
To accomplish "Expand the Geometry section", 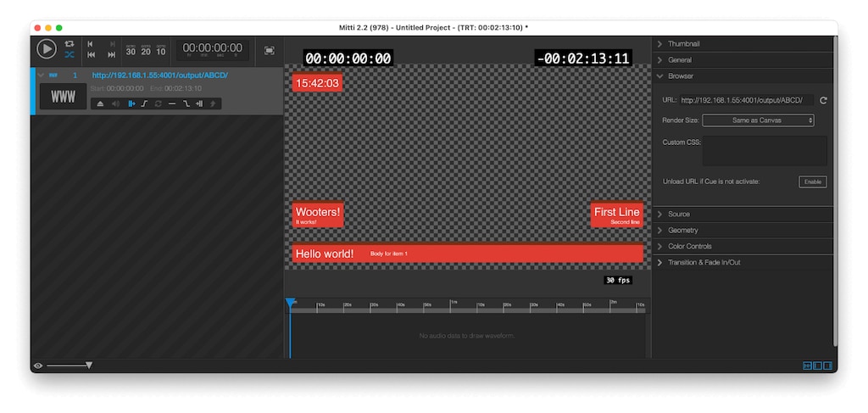I will coord(682,230).
